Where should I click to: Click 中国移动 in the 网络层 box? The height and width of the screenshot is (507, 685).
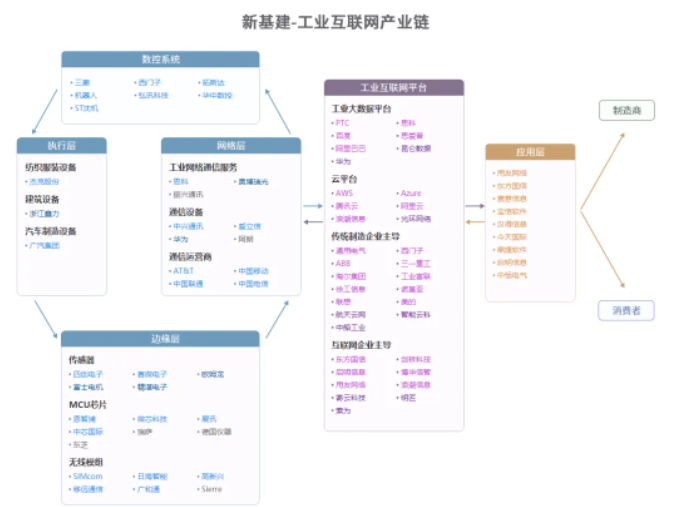tap(252, 270)
